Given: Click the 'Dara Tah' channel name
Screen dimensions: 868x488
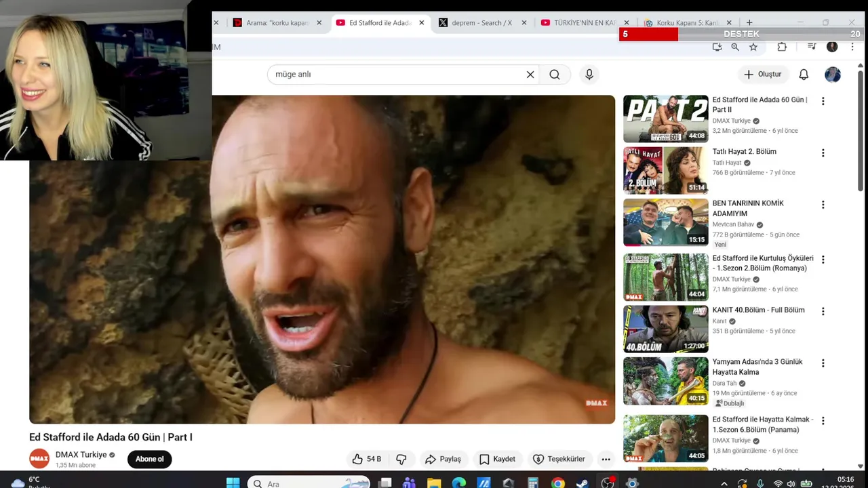Looking at the screenshot, I should tap(724, 383).
